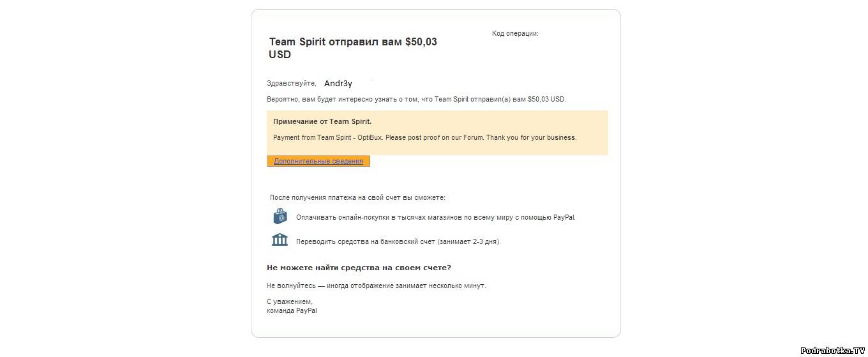Click the sentence starting with Вероятно
This screenshot has height=357, width=868.
coord(416,99)
